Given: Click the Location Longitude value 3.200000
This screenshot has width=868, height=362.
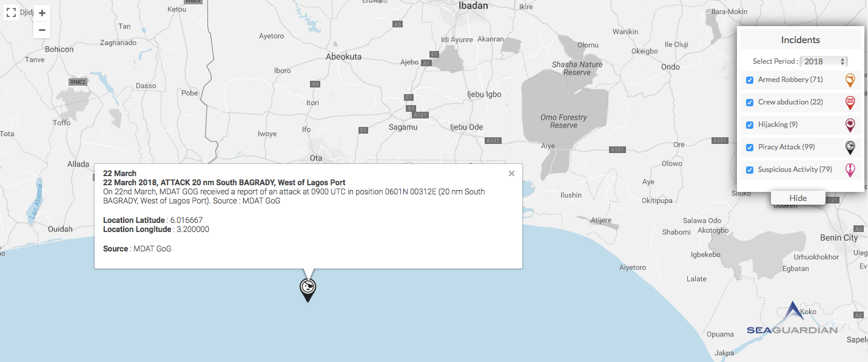Looking at the screenshot, I should [x=193, y=230].
